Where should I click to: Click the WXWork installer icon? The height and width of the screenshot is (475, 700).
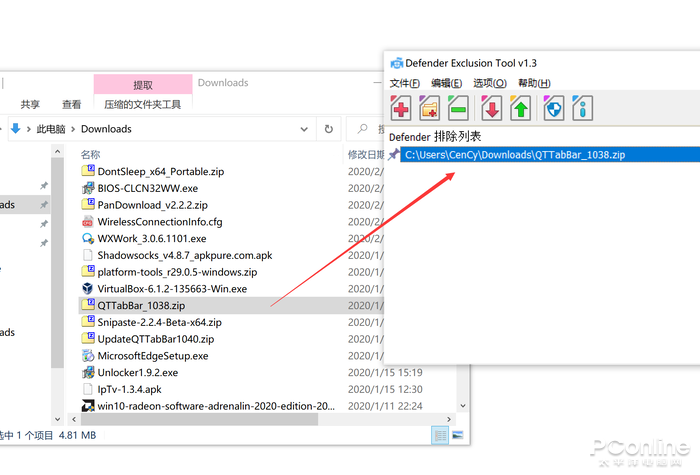point(88,238)
